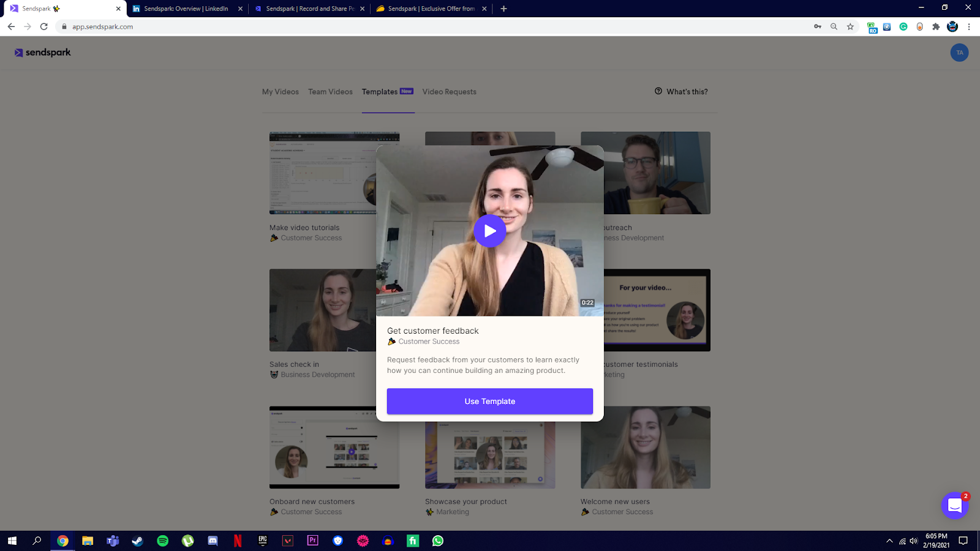Switch to the Team Videos tab
This screenshot has width=980, height=551.
pyautogui.click(x=330, y=92)
